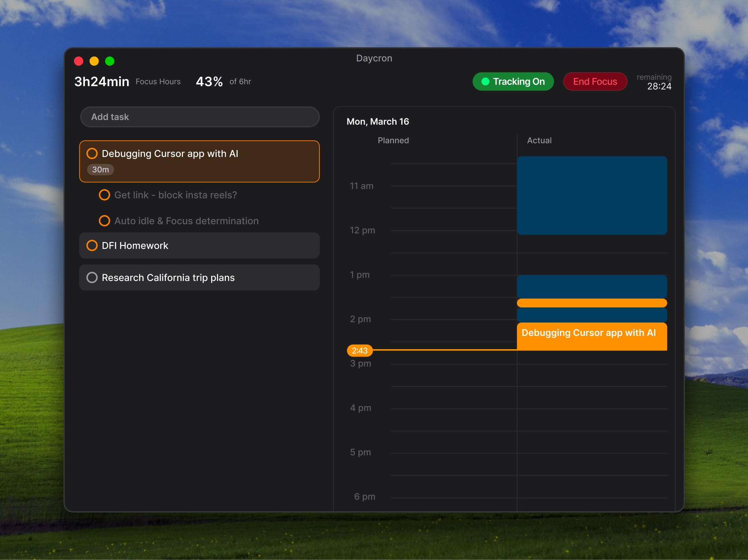Image resolution: width=748 pixels, height=560 pixels.
Task: Click the Planned column header
Action: [393, 140]
